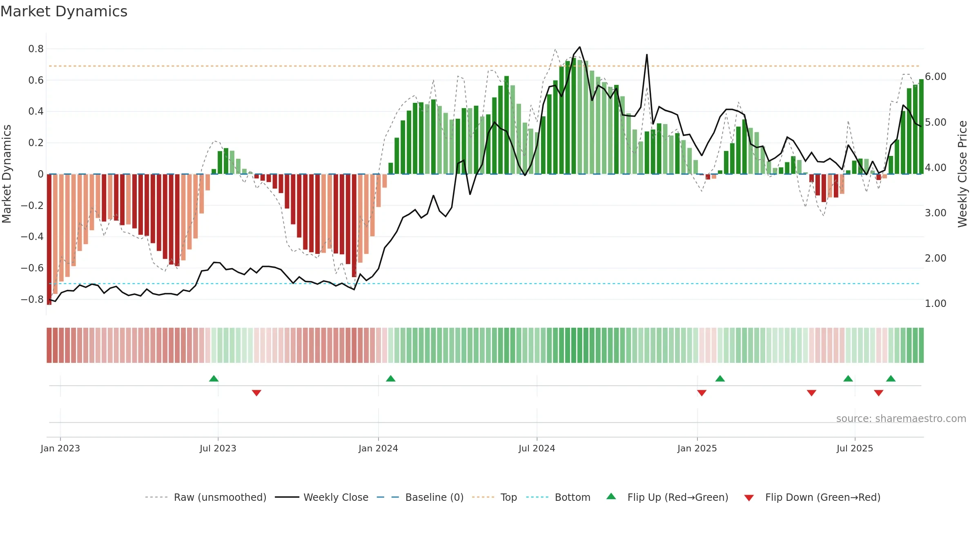Click the rightmost tall green bar of the chart
This screenshot has width=980, height=551.
[x=921, y=127]
